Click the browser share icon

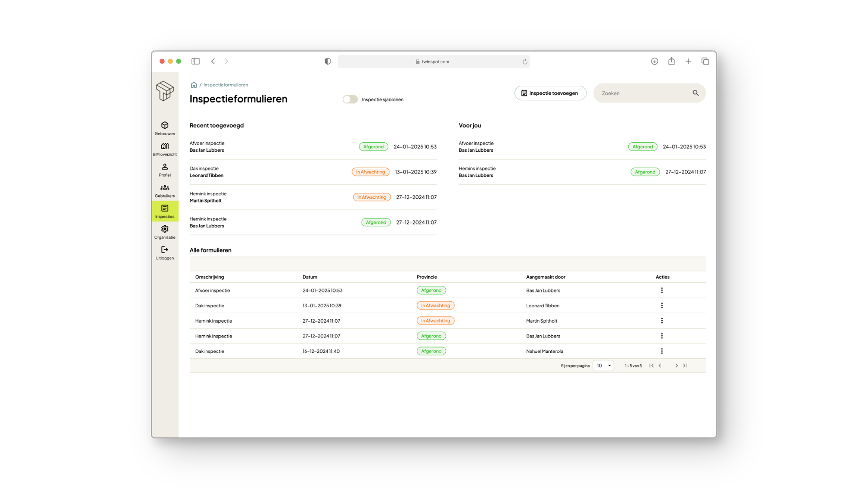(671, 61)
